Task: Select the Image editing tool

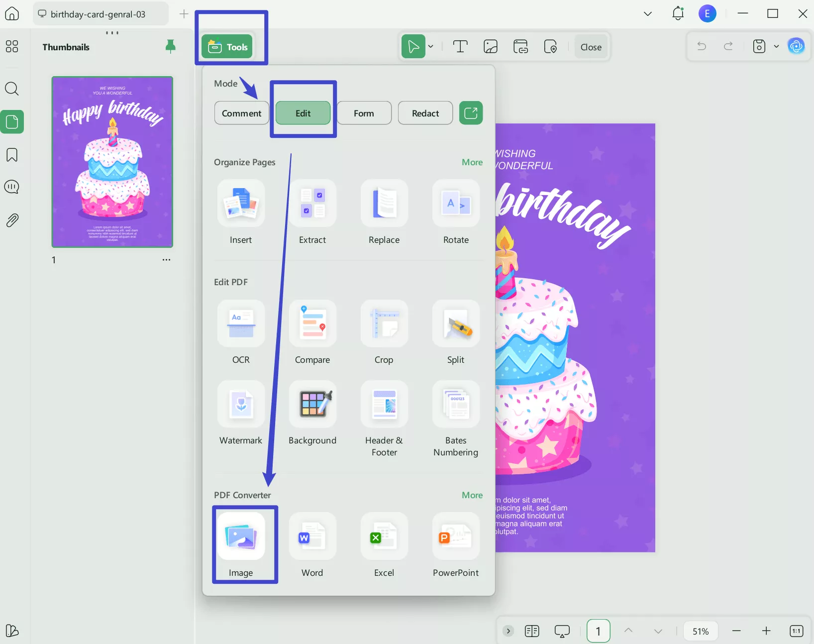Action: coord(491,47)
